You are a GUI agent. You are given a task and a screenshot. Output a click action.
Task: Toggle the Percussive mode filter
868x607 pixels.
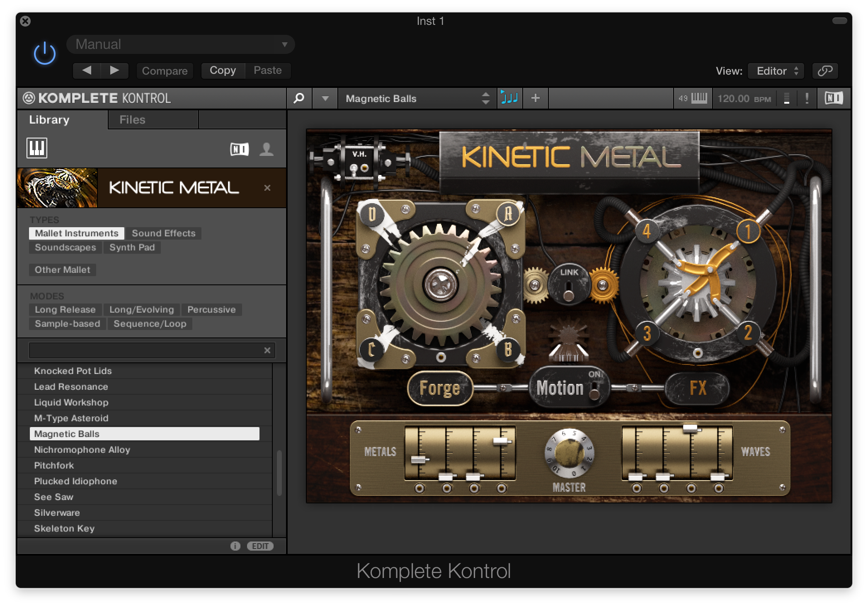click(x=211, y=309)
